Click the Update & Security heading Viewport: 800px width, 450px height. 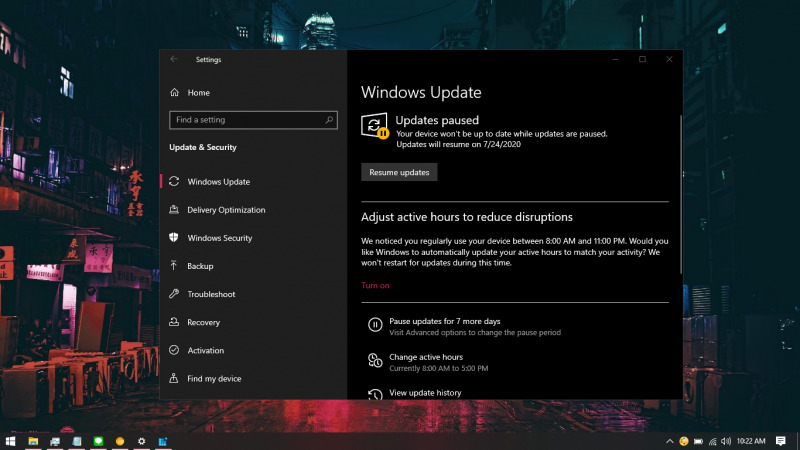(x=203, y=147)
